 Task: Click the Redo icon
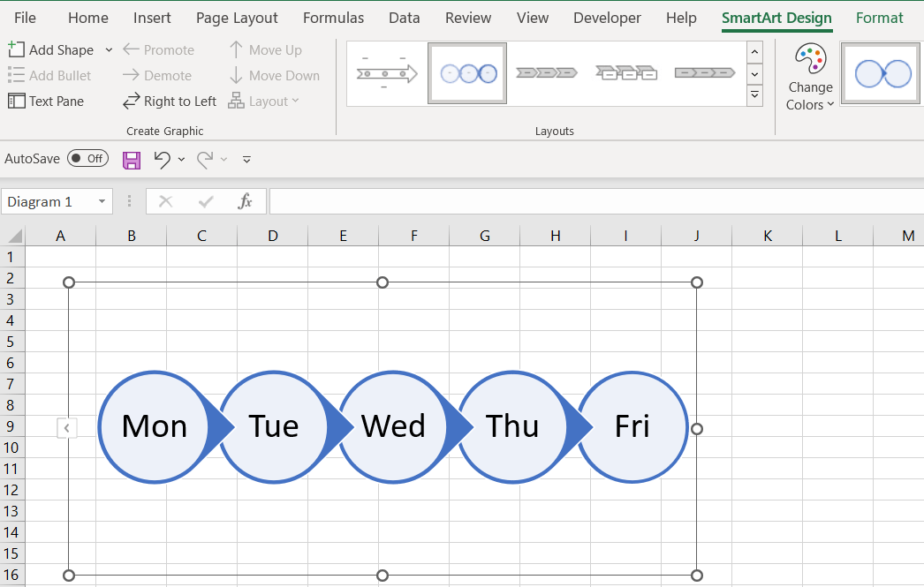203,159
